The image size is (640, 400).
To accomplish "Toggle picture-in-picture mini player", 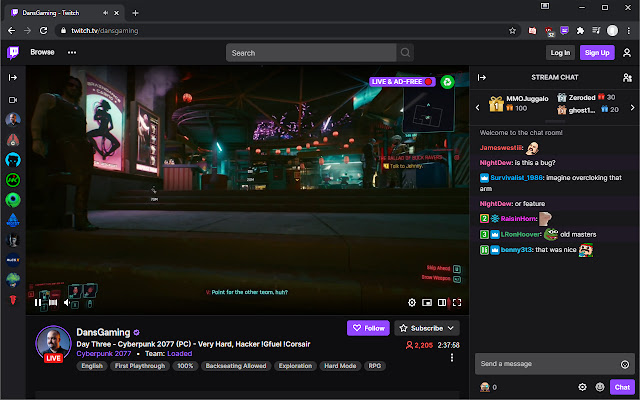I will click(427, 302).
